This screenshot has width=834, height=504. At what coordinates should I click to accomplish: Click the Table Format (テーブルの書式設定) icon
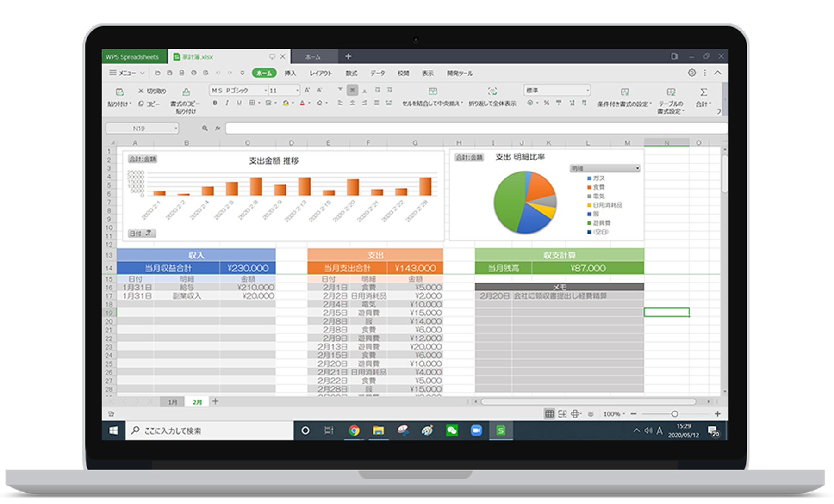click(671, 92)
